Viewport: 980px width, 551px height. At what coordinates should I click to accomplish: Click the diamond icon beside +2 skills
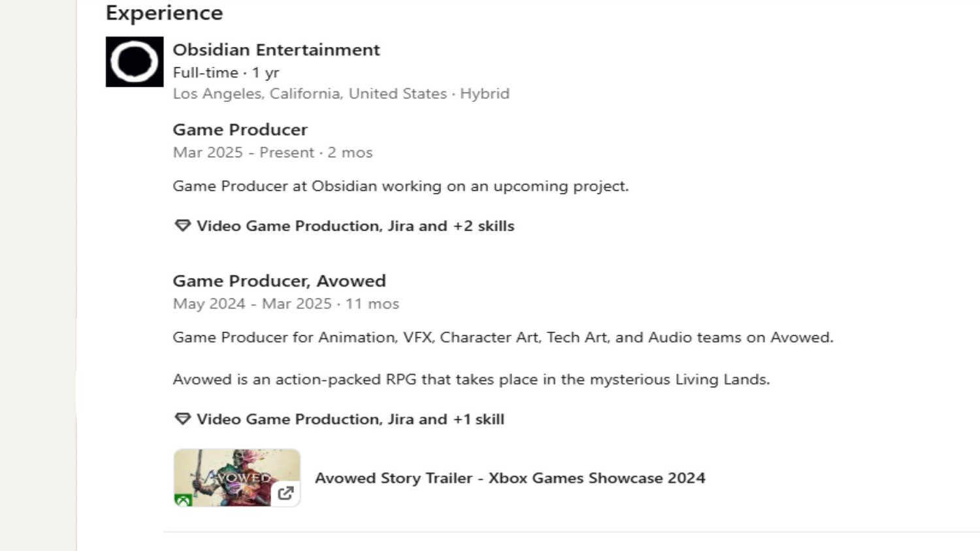pos(182,226)
